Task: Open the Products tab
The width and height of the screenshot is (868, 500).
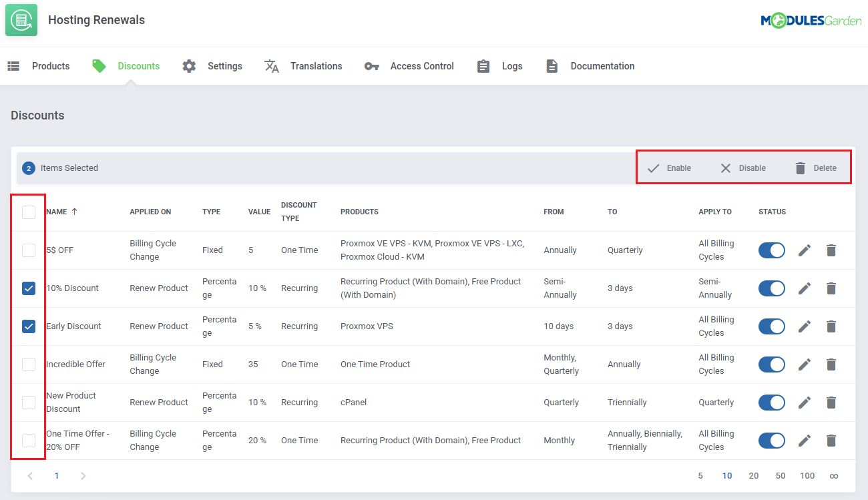Action: click(39, 66)
